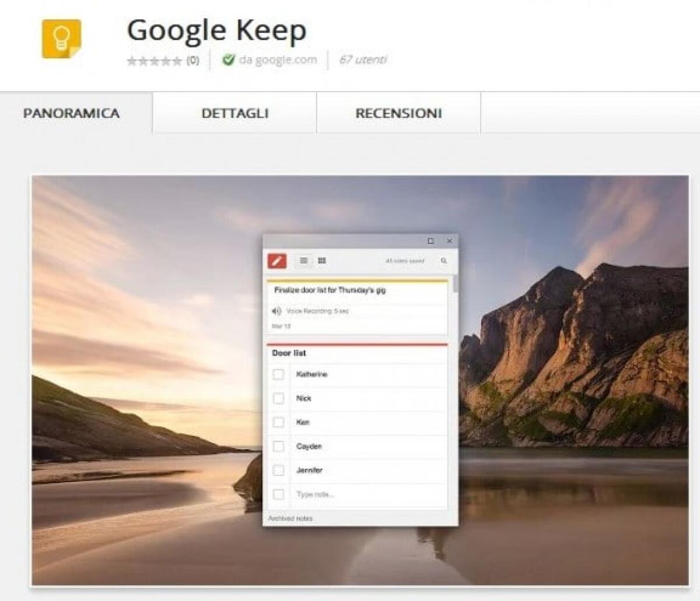Check the checkbox next to Cayden

coord(277,446)
